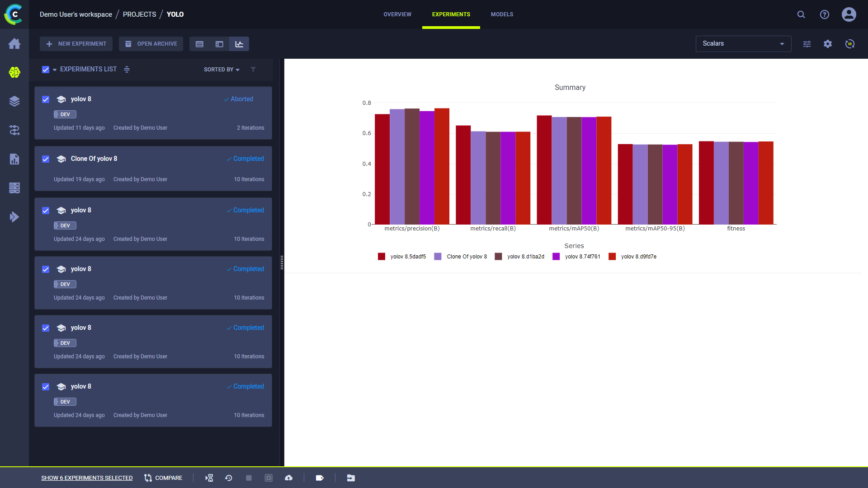
Task: Open the Workers and Queues sidebar icon
Action: coord(14,188)
